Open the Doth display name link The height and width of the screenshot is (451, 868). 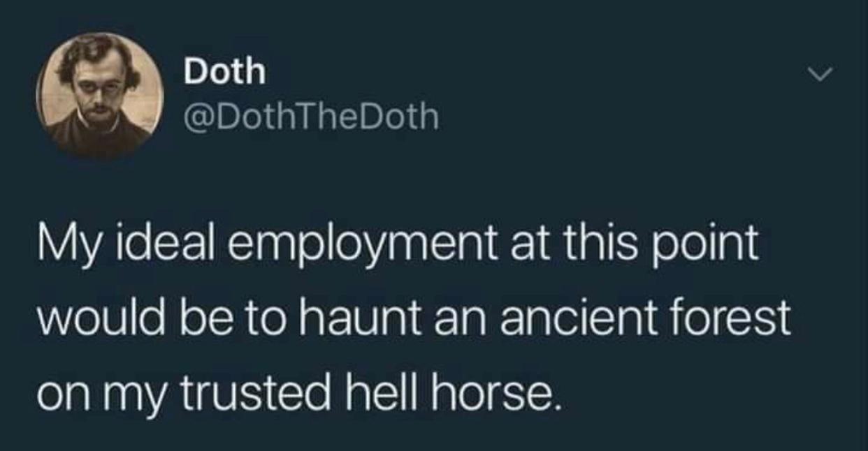225,72
